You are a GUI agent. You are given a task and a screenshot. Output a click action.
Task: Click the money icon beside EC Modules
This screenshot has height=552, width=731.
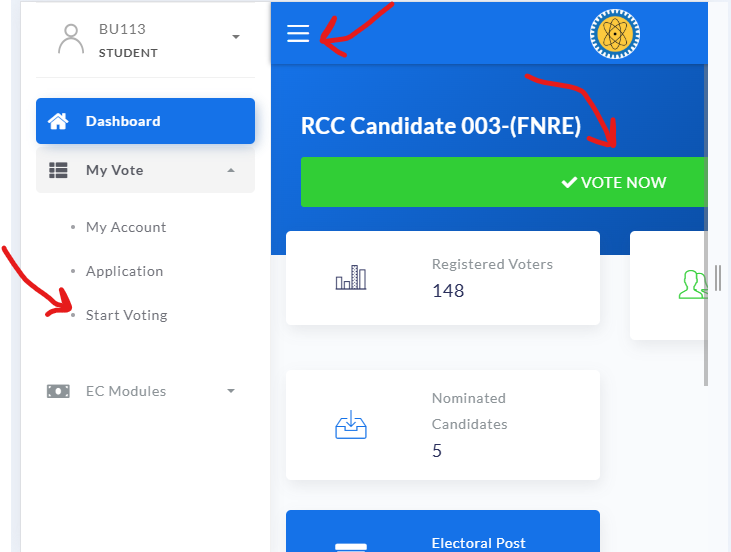tap(59, 391)
